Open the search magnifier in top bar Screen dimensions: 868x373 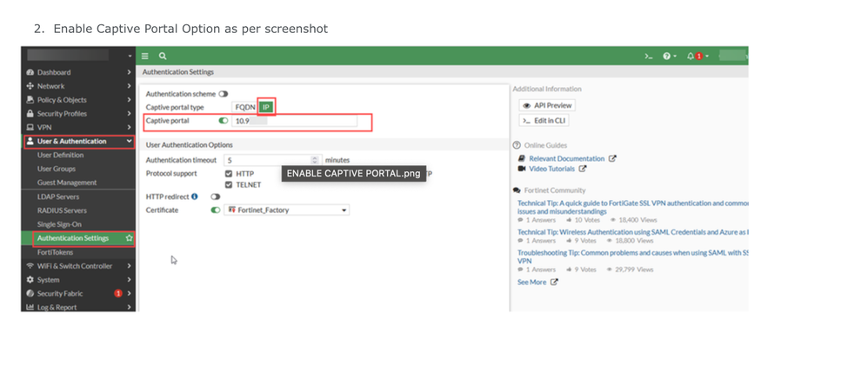tap(163, 56)
